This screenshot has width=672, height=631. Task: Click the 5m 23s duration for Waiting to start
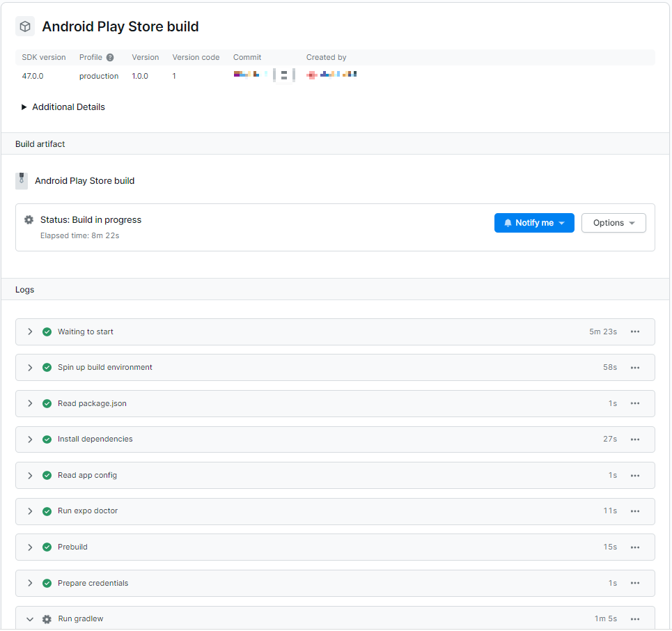pos(603,332)
